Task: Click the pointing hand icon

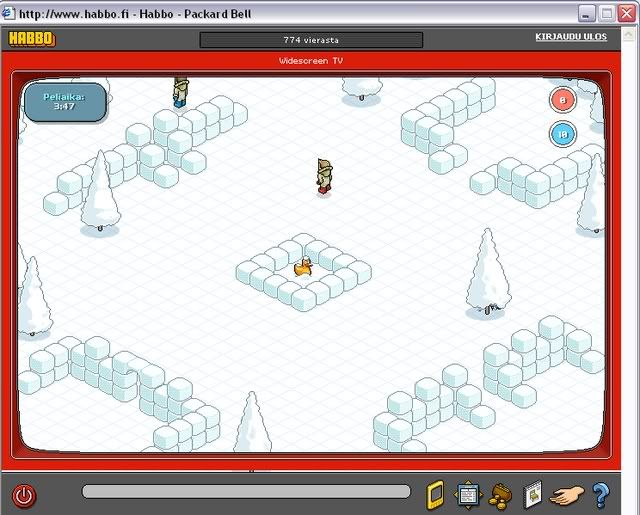Action: [x=568, y=494]
